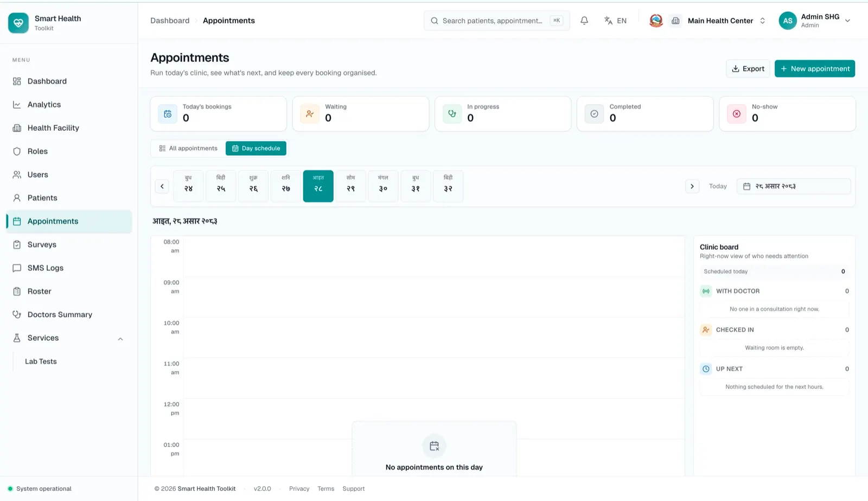Image resolution: width=868 pixels, height=501 pixels.
Task: Click the In progress stethoscope icon
Action: tap(452, 114)
